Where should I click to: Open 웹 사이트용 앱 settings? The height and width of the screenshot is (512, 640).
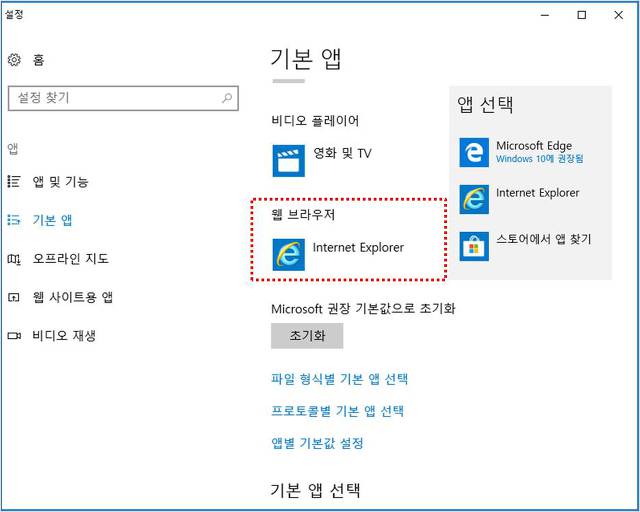coord(73,297)
